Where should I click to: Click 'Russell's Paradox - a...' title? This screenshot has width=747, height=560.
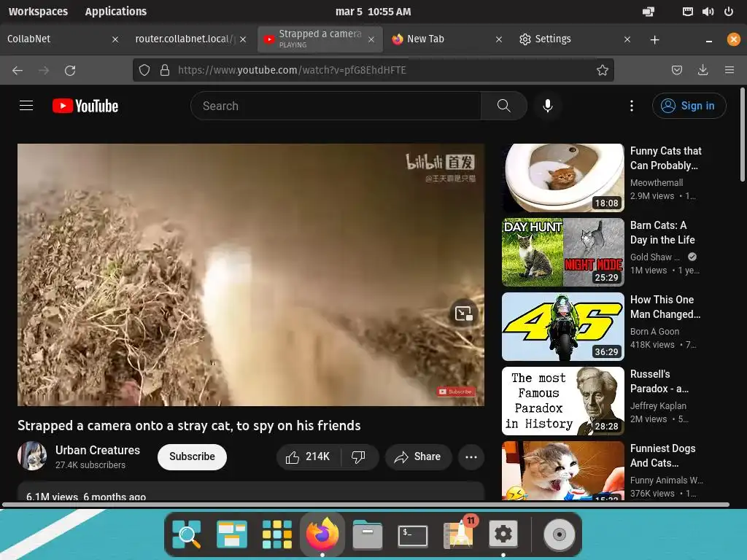point(659,381)
